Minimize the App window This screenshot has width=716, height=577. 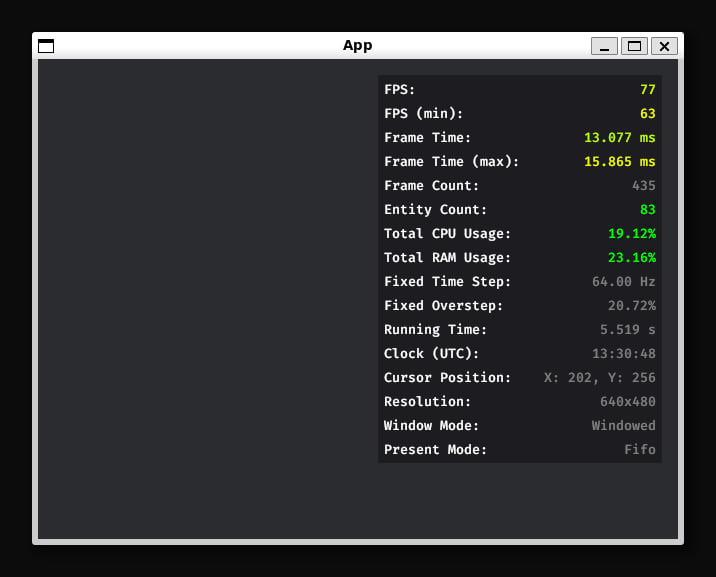[604, 46]
